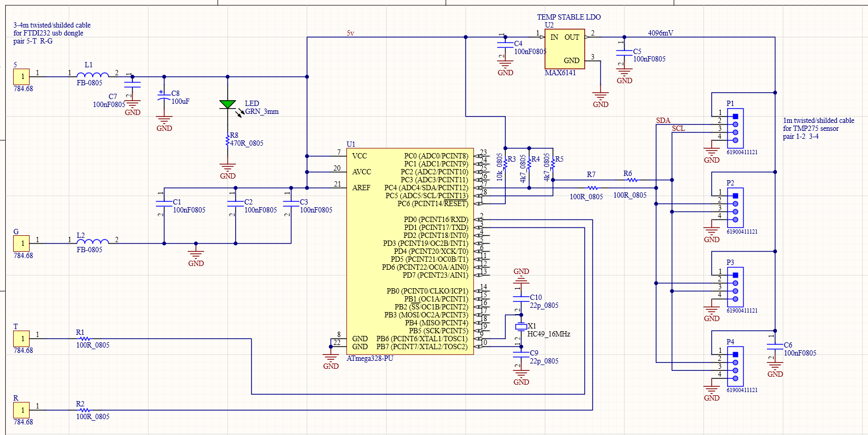Click the X1 HC49 16MHz crystal symbol
The height and width of the screenshot is (435, 868).
(521, 327)
